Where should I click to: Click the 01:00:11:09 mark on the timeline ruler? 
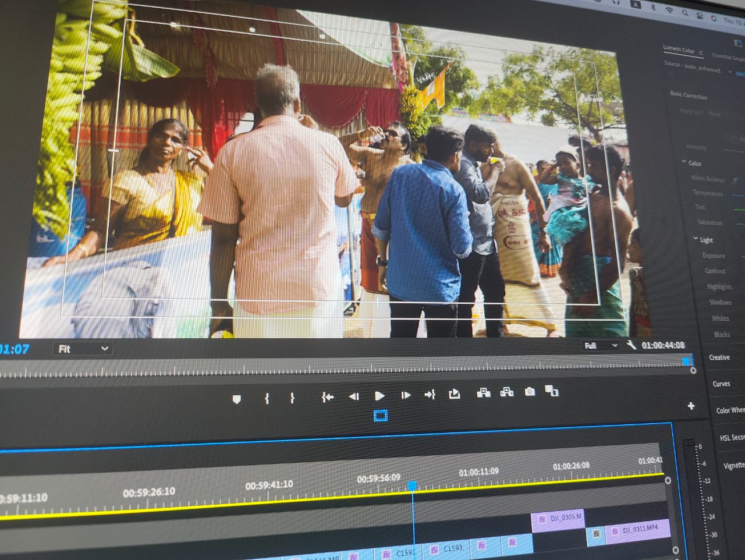point(478,472)
